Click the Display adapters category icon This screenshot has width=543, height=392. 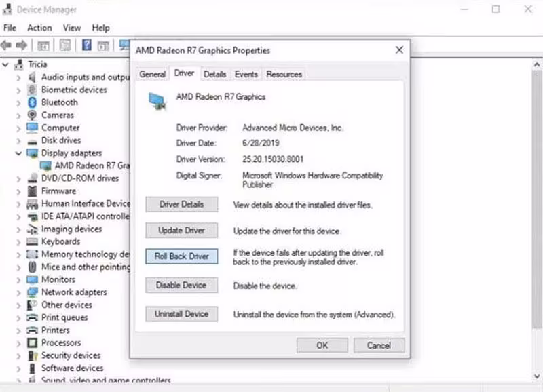click(x=32, y=153)
